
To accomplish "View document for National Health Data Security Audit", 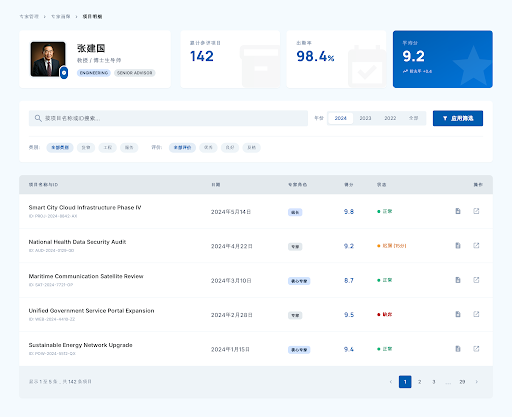I will [x=458, y=245].
